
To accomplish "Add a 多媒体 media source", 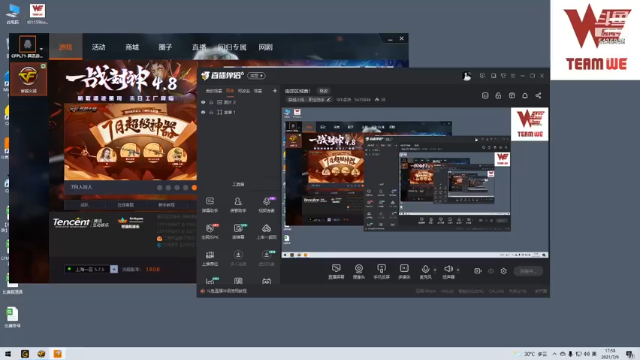I will [x=404, y=271].
